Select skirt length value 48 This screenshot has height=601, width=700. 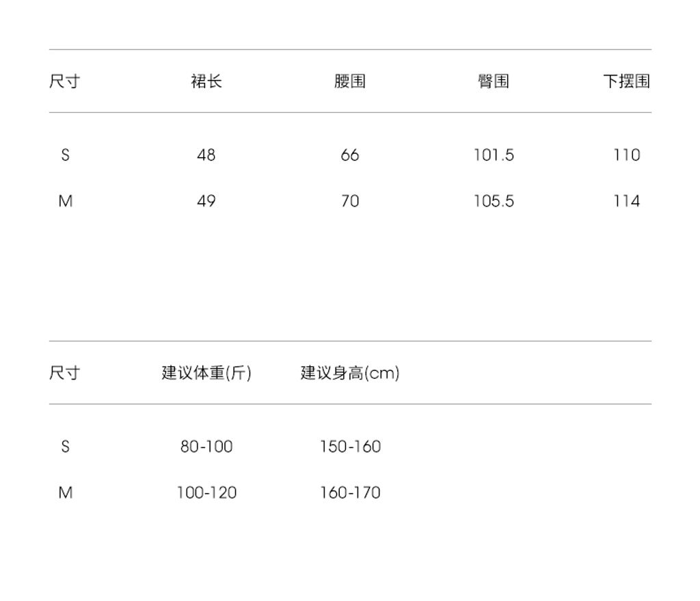[x=206, y=155]
